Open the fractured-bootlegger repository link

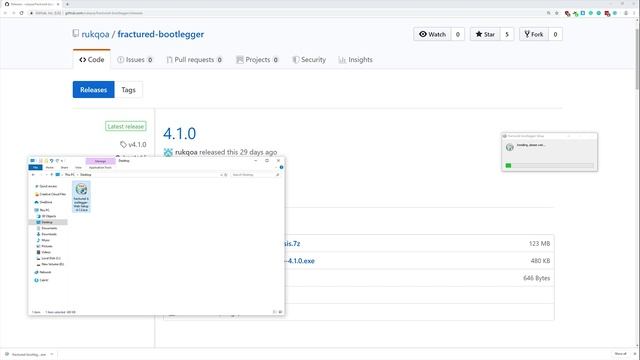(161, 34)
